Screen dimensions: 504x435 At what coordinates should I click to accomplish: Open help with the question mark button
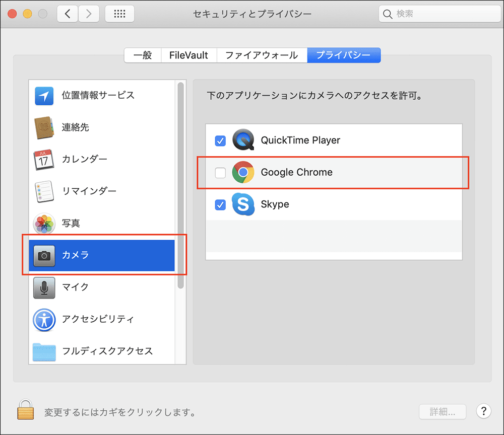pos(483,411)
